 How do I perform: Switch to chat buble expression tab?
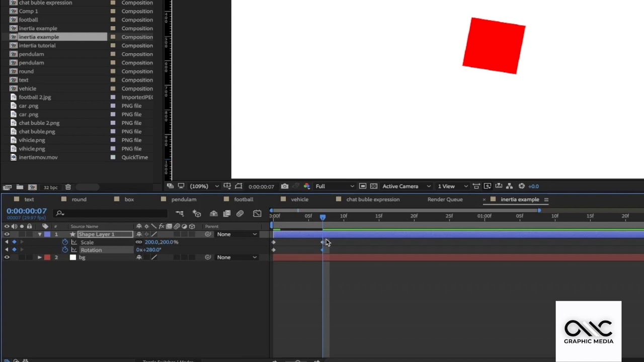point(373,200)
